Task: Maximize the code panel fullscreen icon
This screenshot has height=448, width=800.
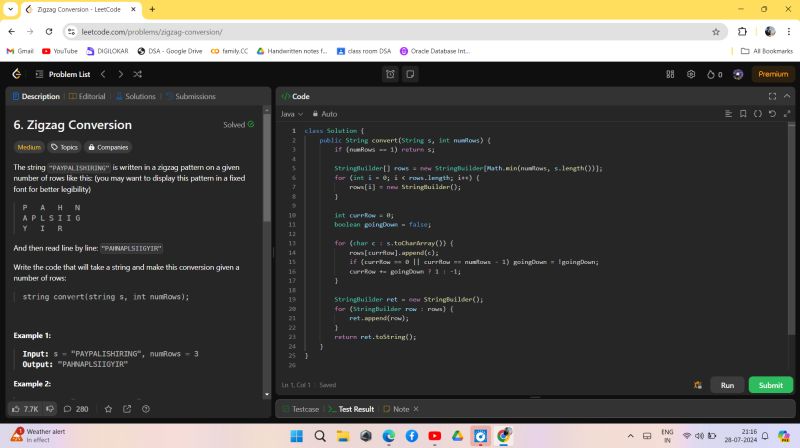Action: 772,96
